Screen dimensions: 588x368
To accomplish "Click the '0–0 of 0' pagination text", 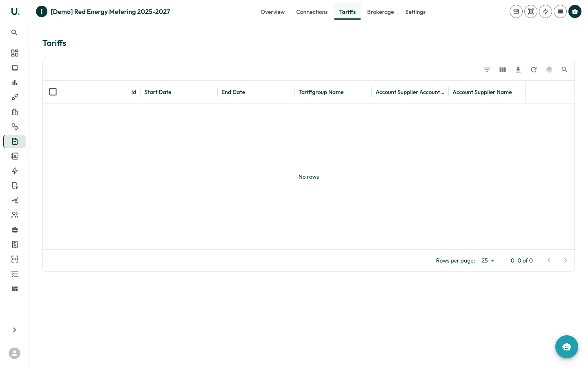I will pos(522,260).
